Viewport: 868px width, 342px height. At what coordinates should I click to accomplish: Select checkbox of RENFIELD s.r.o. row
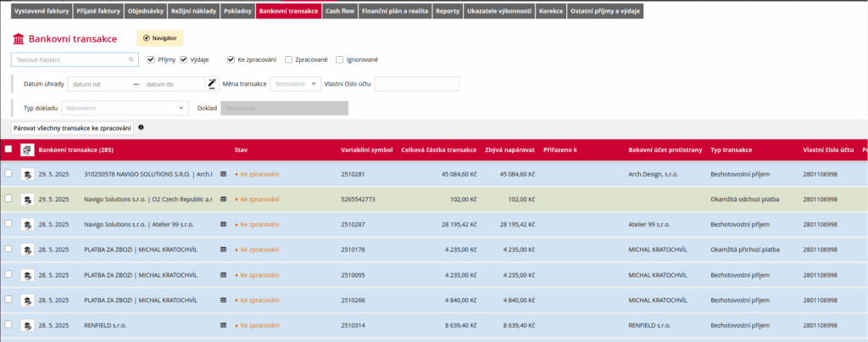tap(8, 325)
